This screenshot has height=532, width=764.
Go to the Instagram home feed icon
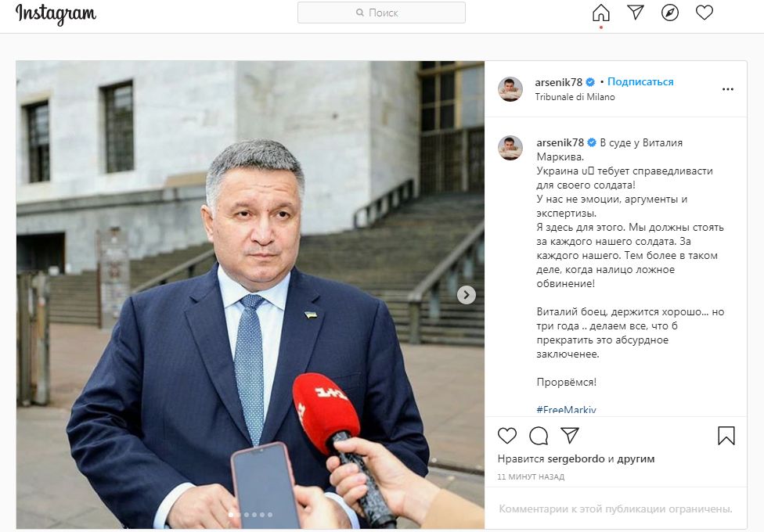[600, 13]
